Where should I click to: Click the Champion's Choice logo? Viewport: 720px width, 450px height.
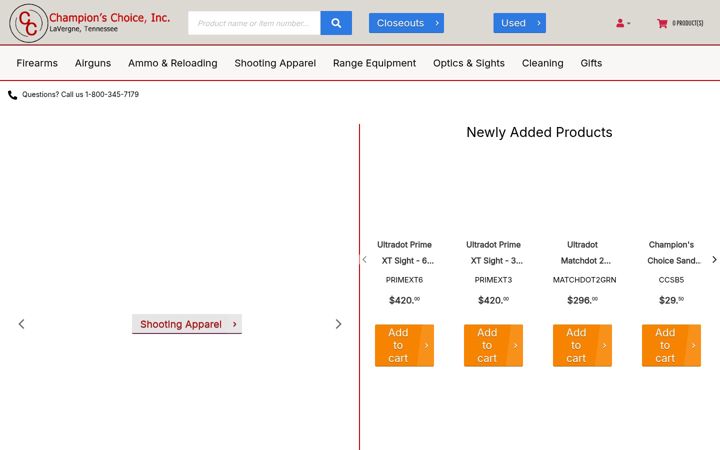pyautogui.click(x=90, y=23)
